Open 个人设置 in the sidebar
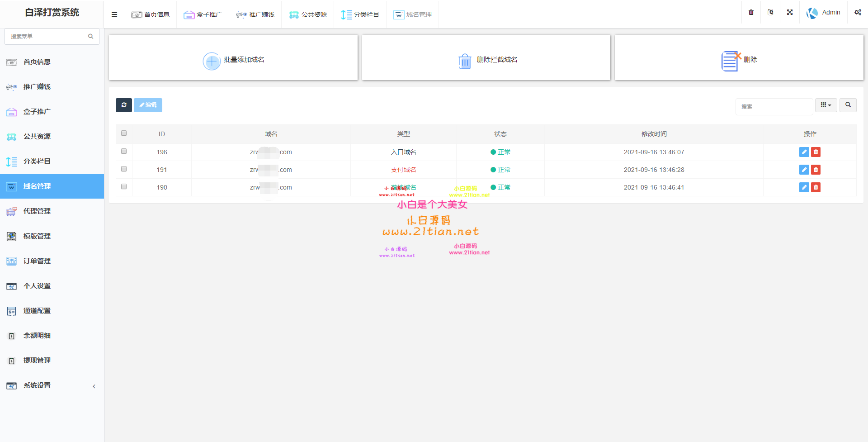This screenshot has width=868, height=442. pyautogui.click(x=52, y=286)
